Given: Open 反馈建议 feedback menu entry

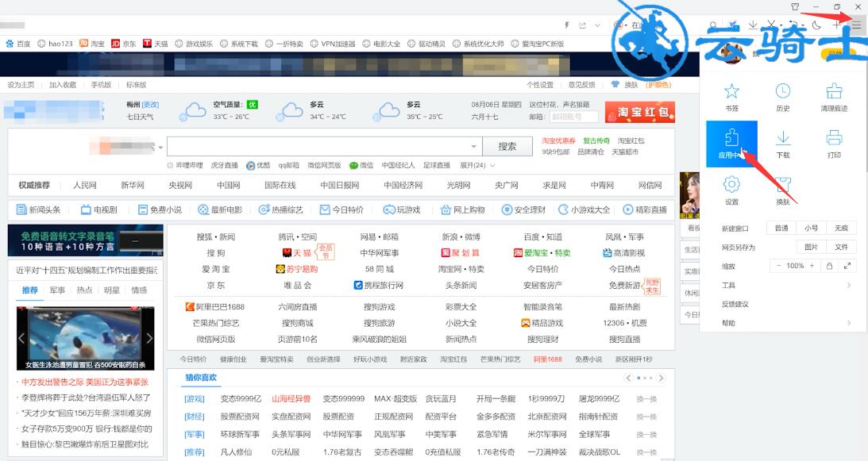Looking at the screenshot, I should click(x=735, y=304).
